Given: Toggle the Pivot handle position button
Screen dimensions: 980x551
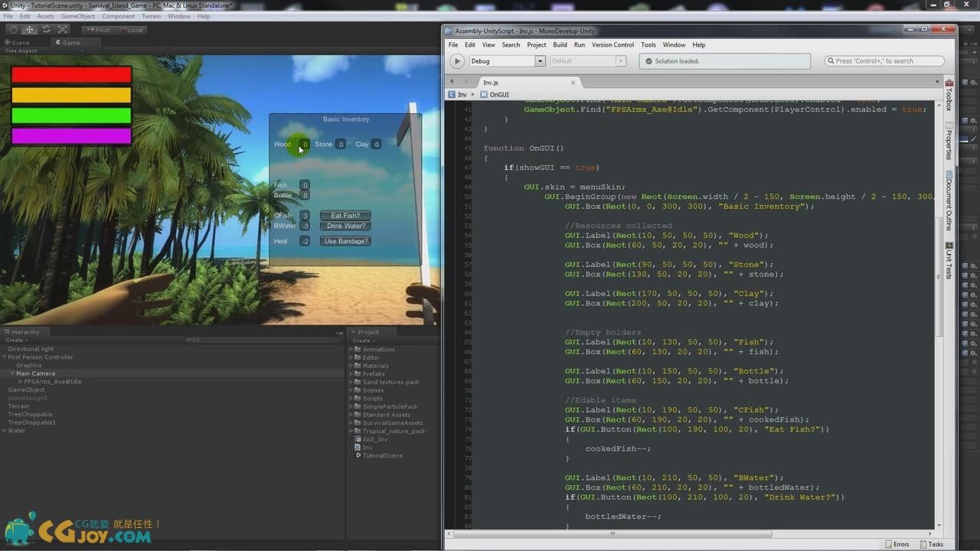Looking at the screenshot, I should [x=98, y=30].
